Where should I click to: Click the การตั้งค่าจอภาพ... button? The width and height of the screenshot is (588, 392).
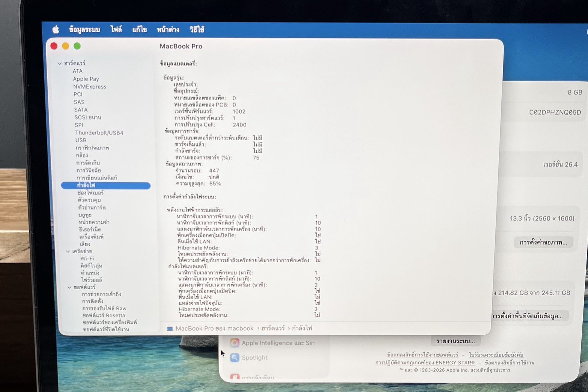(543, 242)
